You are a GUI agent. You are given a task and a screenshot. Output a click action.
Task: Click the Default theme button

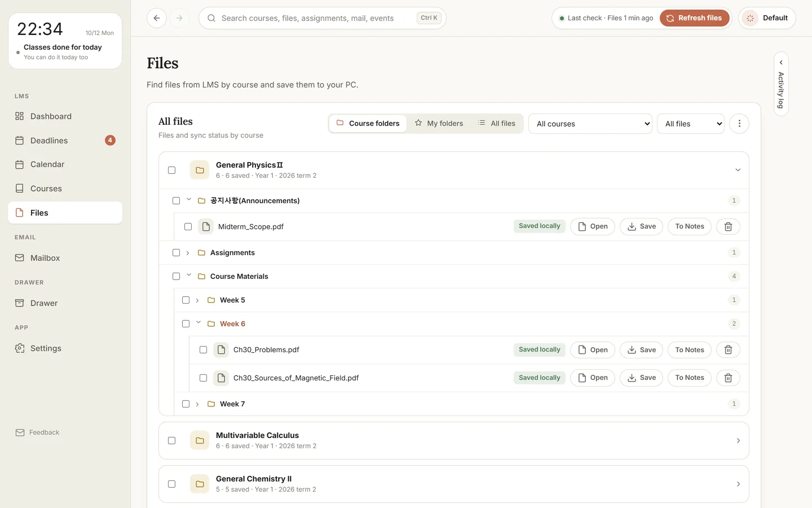(767, 18)
